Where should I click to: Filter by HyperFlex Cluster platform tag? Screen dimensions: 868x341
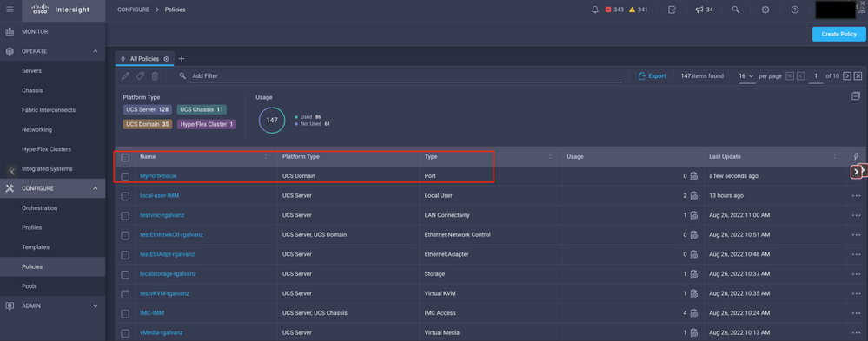pos(207,124)
